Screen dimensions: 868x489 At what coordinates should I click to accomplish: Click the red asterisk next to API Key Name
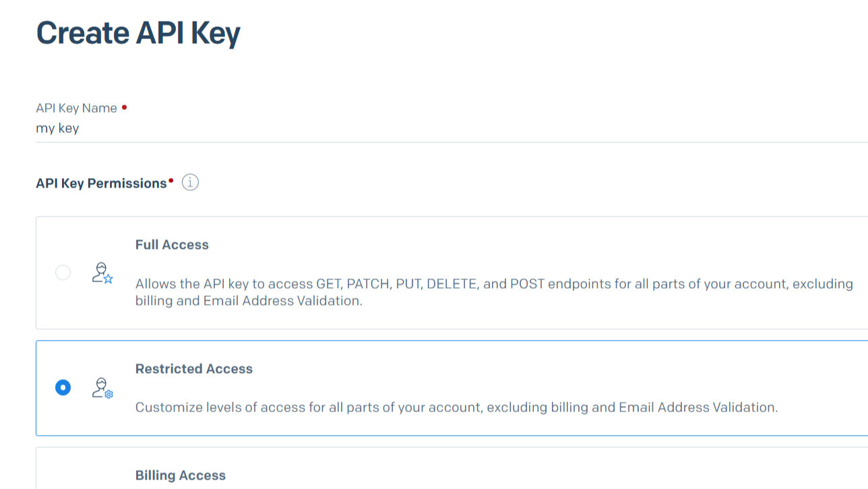(123, 107)
